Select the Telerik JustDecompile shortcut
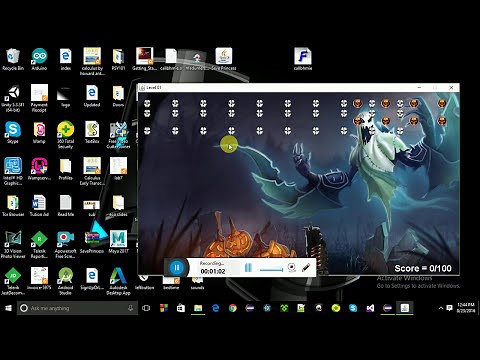480x360 pixels. click(x=13, y=281)
